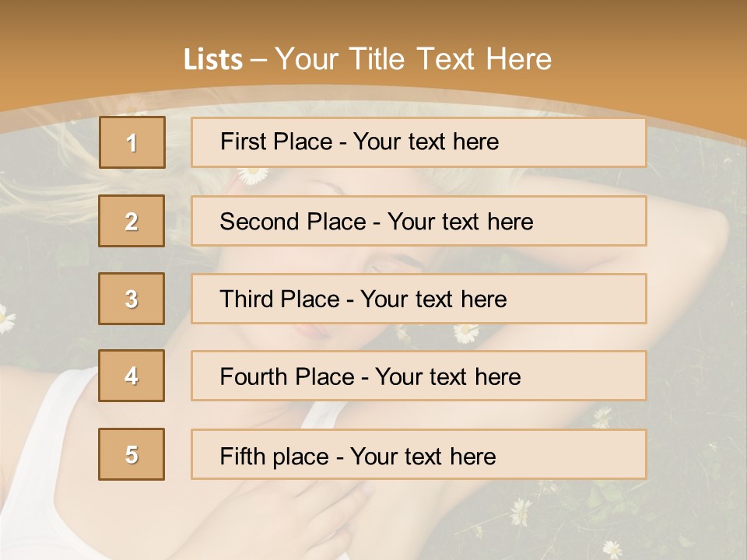Screen dimensions: 747x560
Task: Click the First Place text box
Action: click(x=419, y=142)
